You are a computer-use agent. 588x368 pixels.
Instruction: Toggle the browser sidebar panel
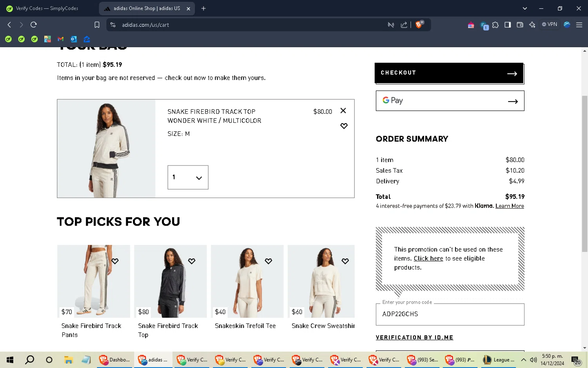[508, 25]
